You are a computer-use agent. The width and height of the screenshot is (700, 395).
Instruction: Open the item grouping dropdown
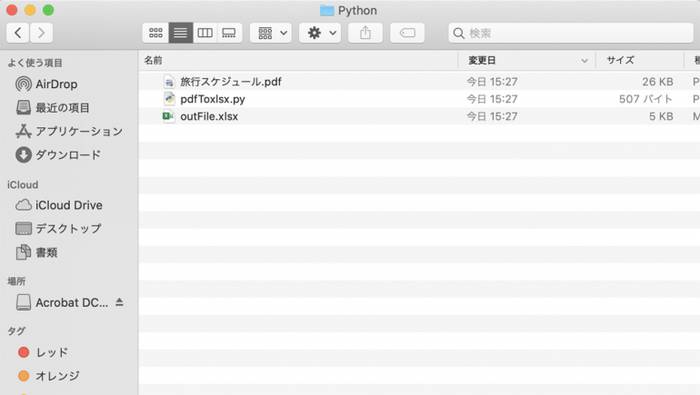271,33
